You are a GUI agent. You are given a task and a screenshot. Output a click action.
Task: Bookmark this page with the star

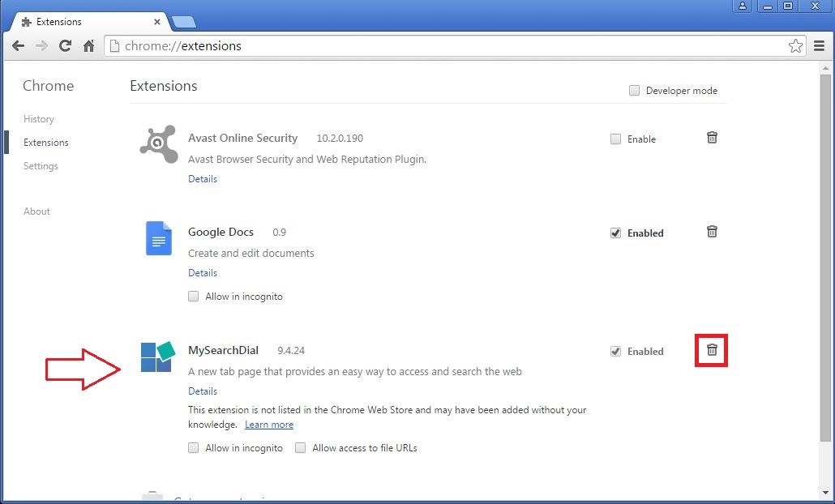point(795,45)
